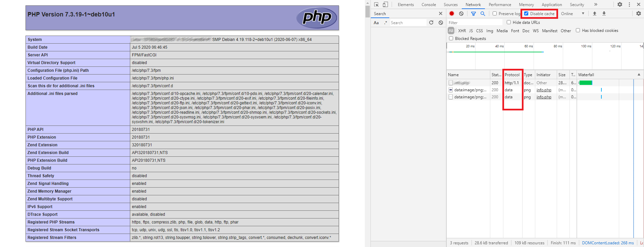Expand more DevTools tabs with double chevron
Screen dimensions: 644x247
click(x=596, y=5)
